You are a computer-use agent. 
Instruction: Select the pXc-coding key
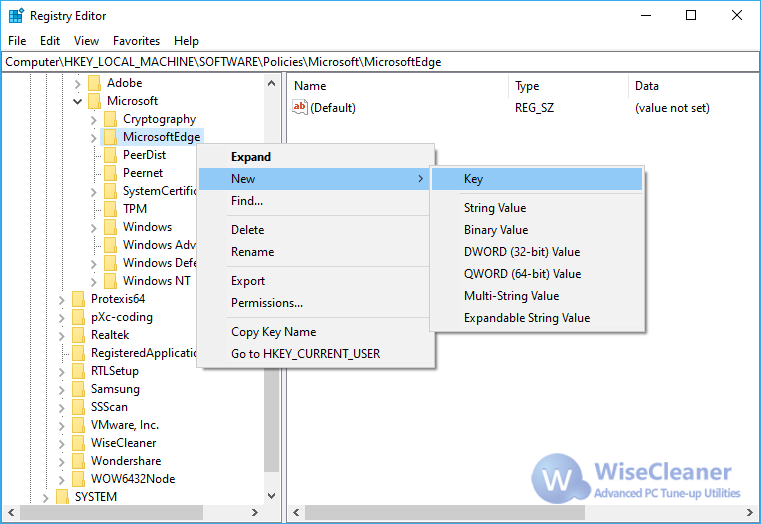click(x=122, y=317)
